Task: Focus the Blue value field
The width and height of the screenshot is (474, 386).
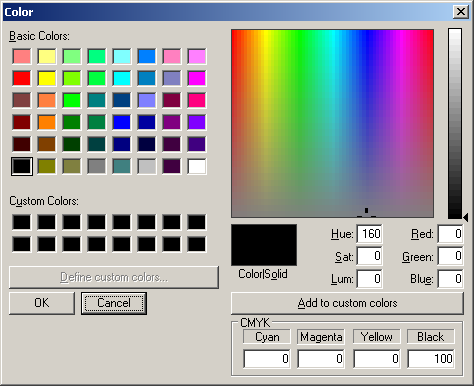Action: click(450, 279)
